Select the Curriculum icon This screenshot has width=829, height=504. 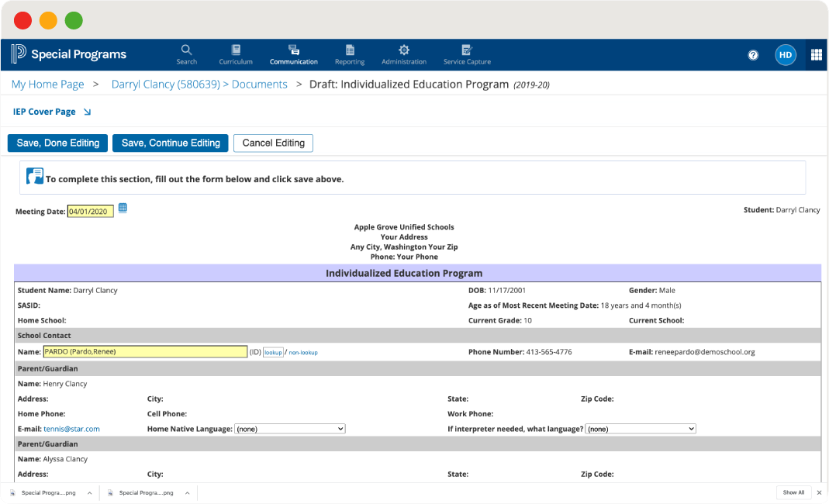click(x=236, y=54)
